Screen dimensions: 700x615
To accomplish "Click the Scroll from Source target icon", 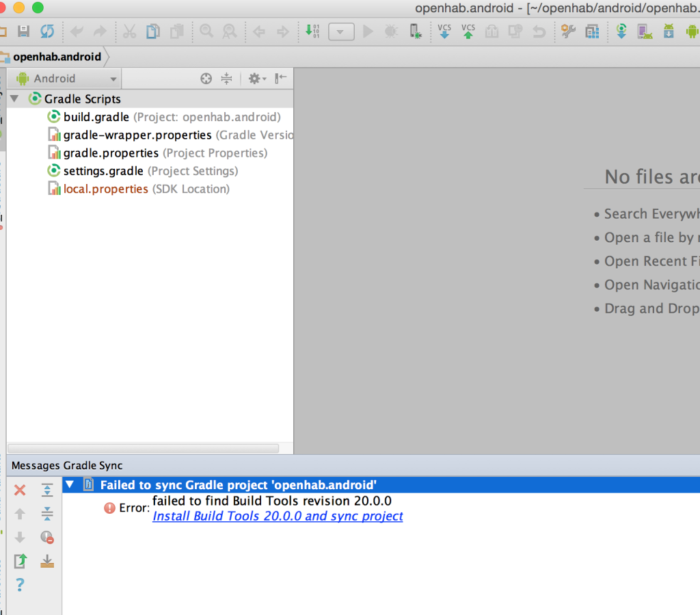I will [206, 79].
